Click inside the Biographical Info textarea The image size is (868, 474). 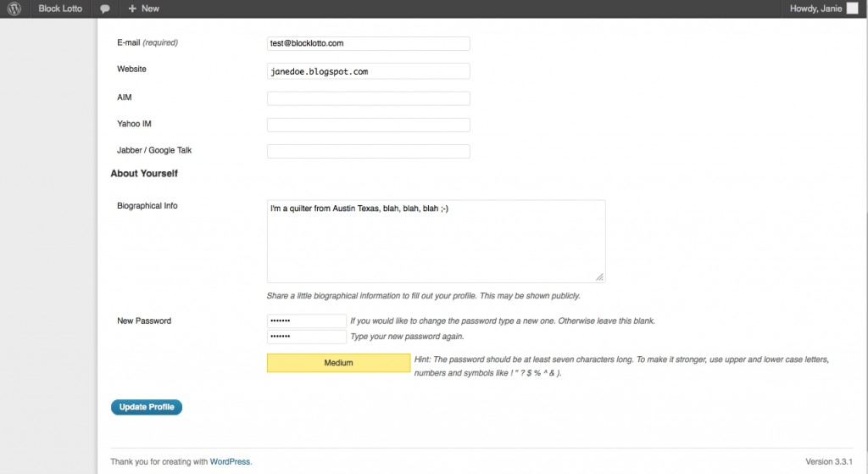(x=437, y=242)
